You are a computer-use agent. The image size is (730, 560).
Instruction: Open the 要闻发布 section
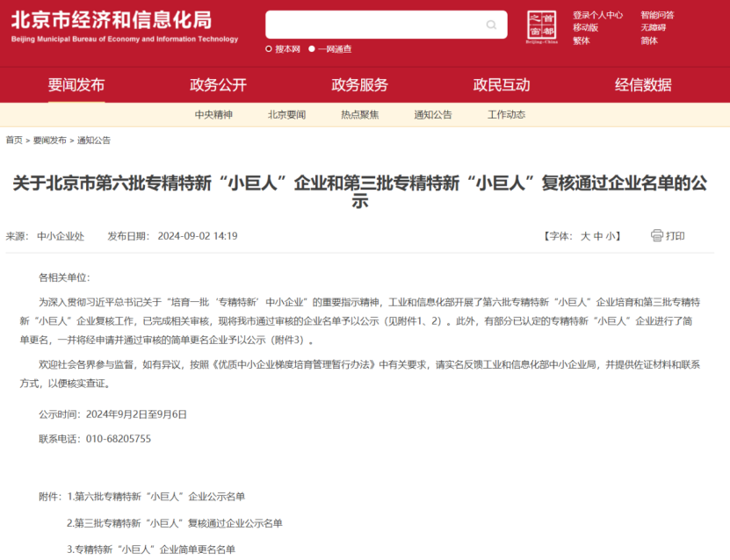[x=76, y=85]
